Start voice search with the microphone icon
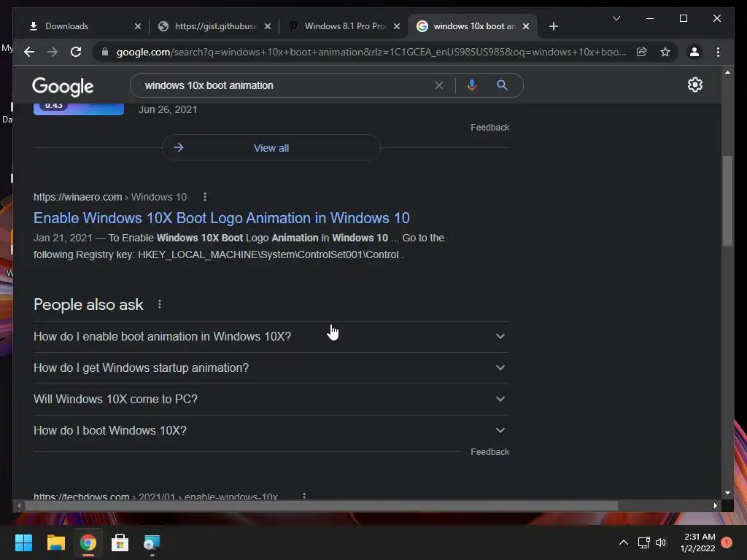This screenshot has height=560, width=747. pos(472,85)
